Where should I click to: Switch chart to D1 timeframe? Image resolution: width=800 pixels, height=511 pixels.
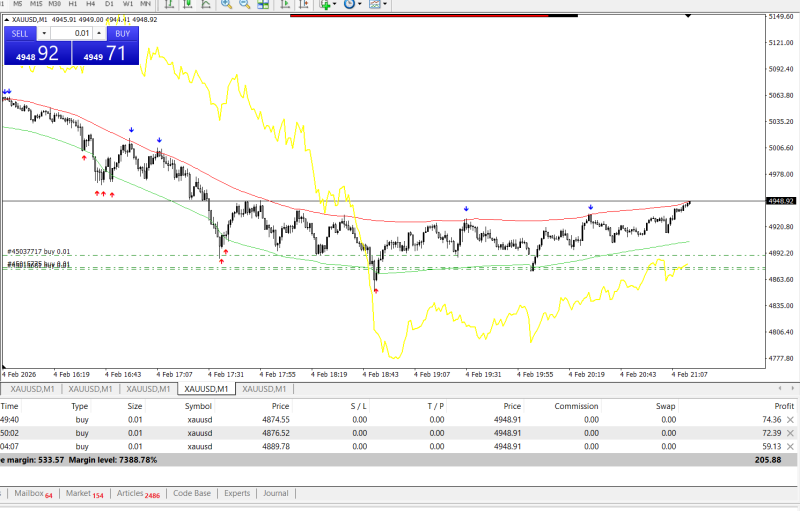tap(109, 3)
